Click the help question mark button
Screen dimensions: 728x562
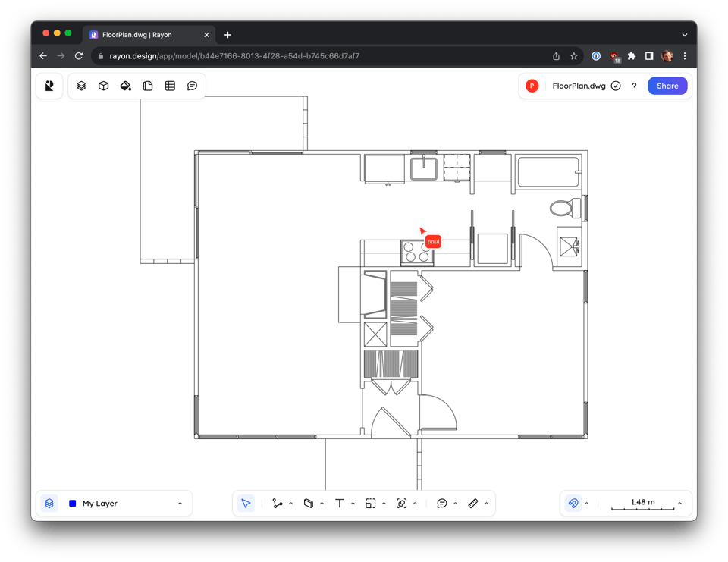(634, 86)
